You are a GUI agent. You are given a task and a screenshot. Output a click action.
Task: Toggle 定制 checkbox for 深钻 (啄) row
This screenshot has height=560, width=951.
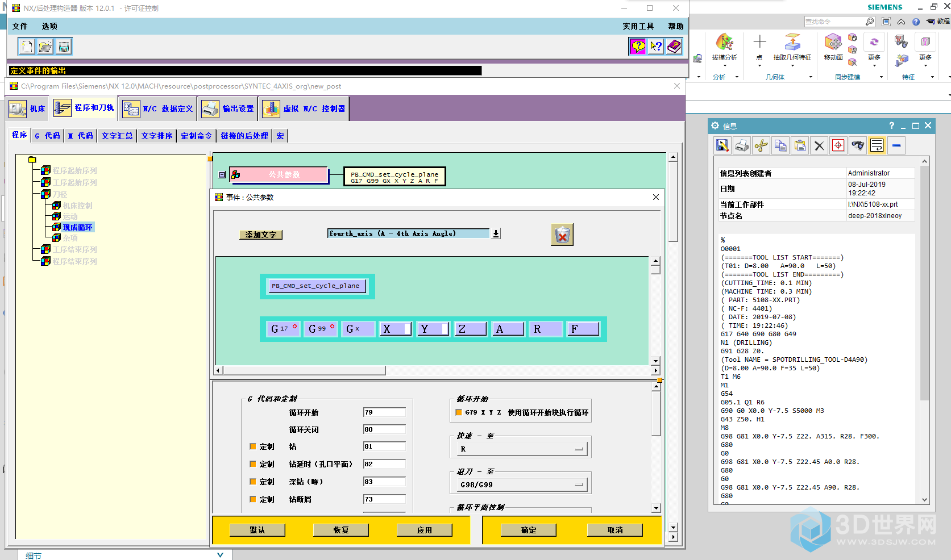click(253, 482)
